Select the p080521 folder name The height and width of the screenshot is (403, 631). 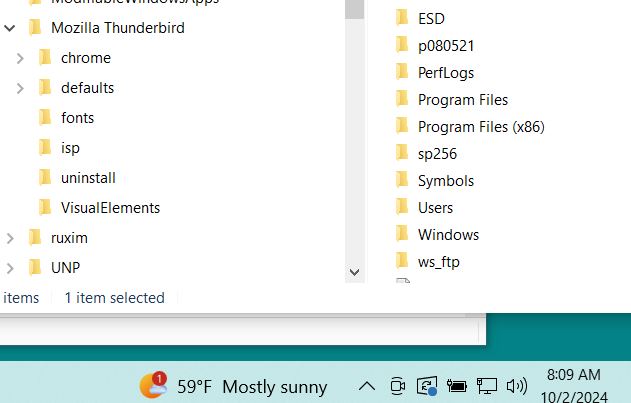tap(446, 46)
